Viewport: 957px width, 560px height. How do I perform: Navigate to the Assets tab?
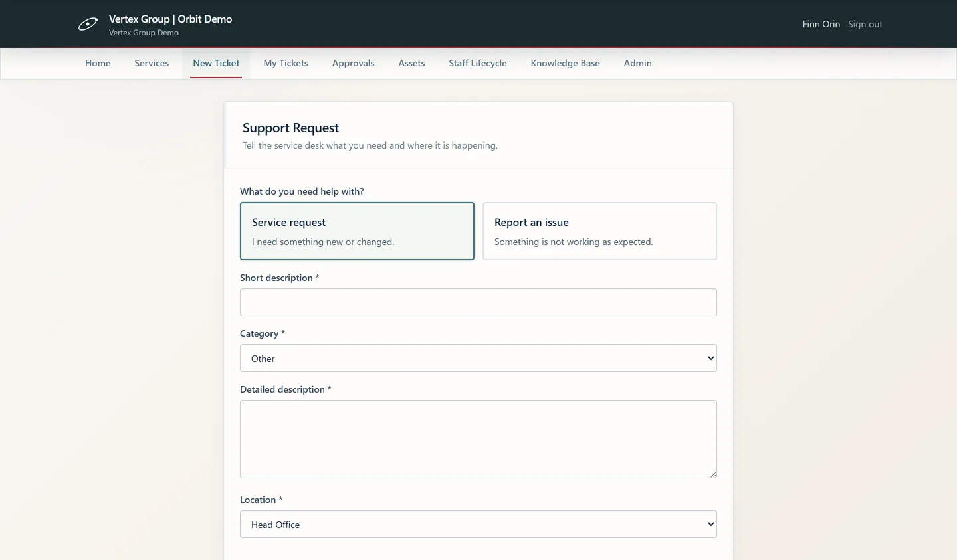411,63
